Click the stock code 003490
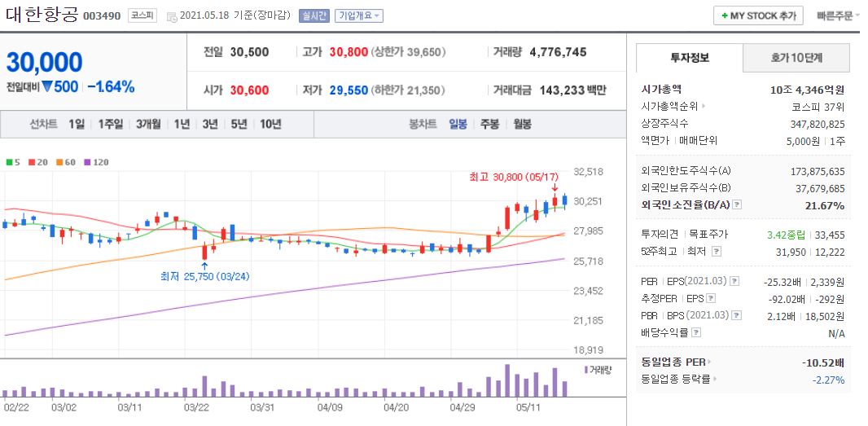Viewport: 868px width, 426px height. coord(102,16)
